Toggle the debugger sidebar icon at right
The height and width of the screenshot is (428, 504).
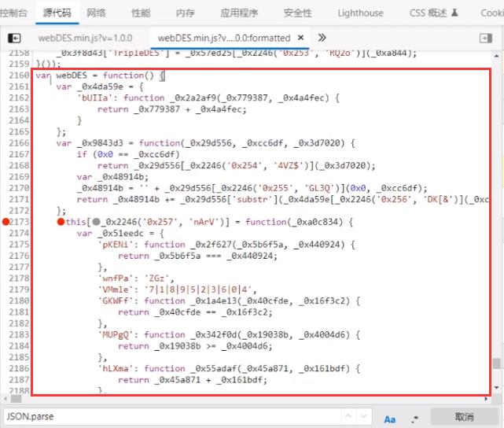[x=486, y=38]
